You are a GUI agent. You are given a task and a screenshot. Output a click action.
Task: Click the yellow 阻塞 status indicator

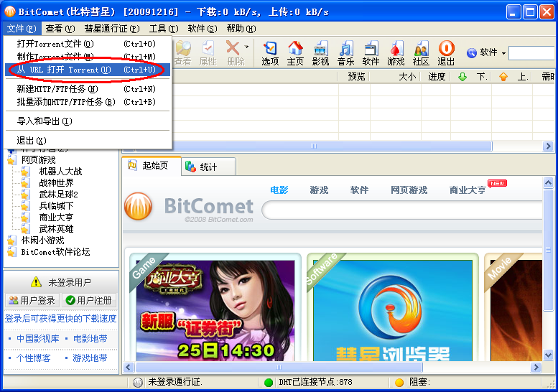pyautogui.click(x=399, y=383)
